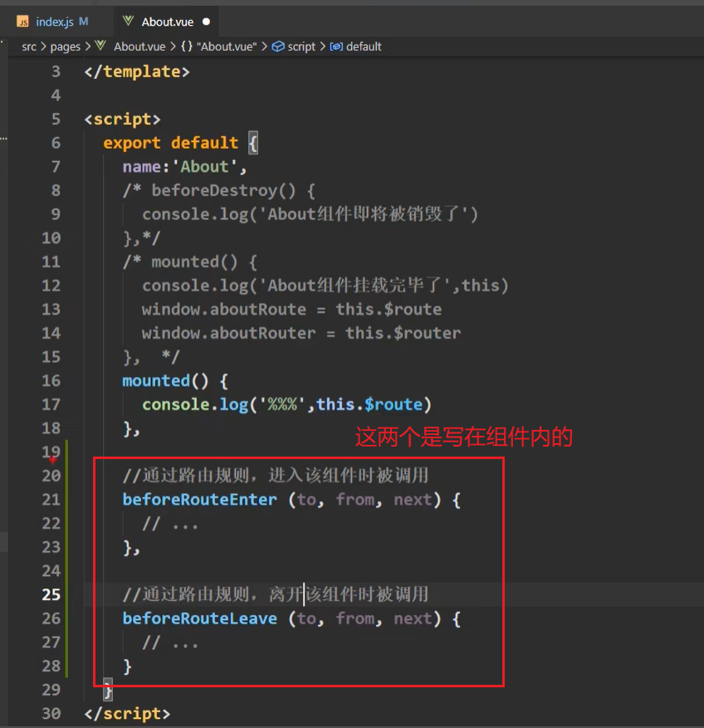Open the default breadcrumb symbol menu
This screenshot has height=728, width=704.
(364, 46)
